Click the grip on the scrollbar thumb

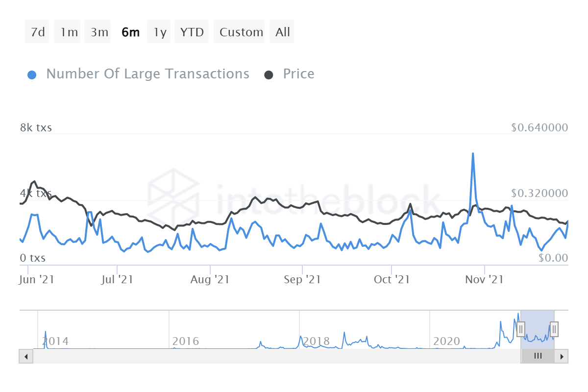click(538, 356)
